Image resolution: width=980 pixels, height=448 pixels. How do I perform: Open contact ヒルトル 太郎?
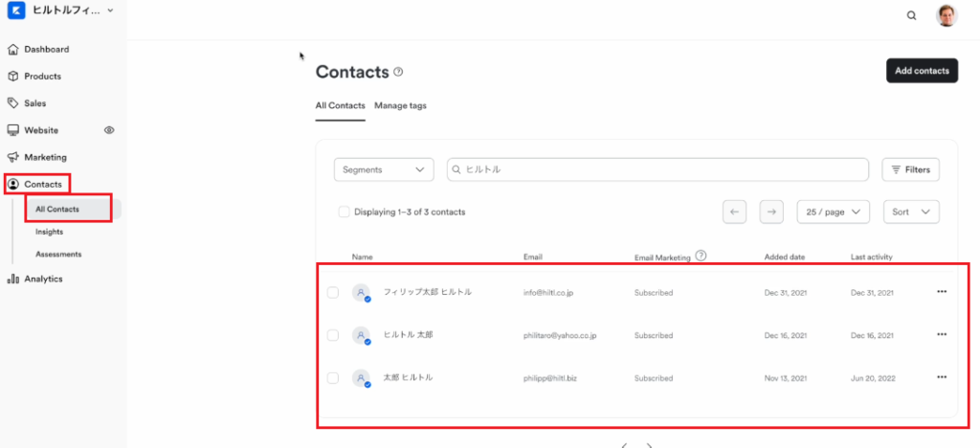[x=408, y=335]
